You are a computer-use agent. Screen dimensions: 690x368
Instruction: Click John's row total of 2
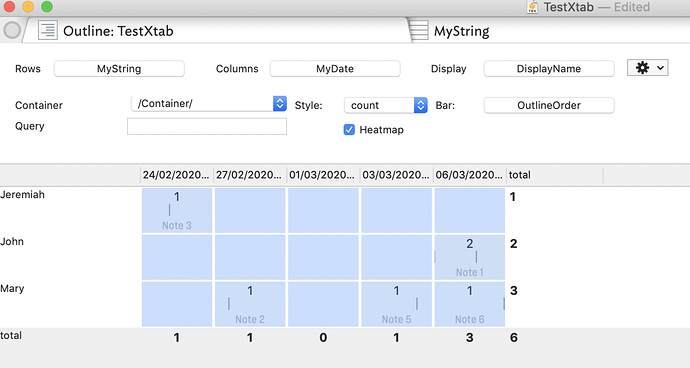[x=514, y=243]
